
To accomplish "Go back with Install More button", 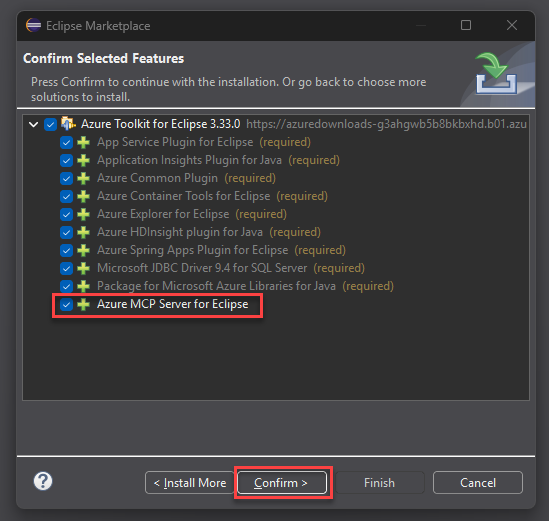I will coord(190,483).
